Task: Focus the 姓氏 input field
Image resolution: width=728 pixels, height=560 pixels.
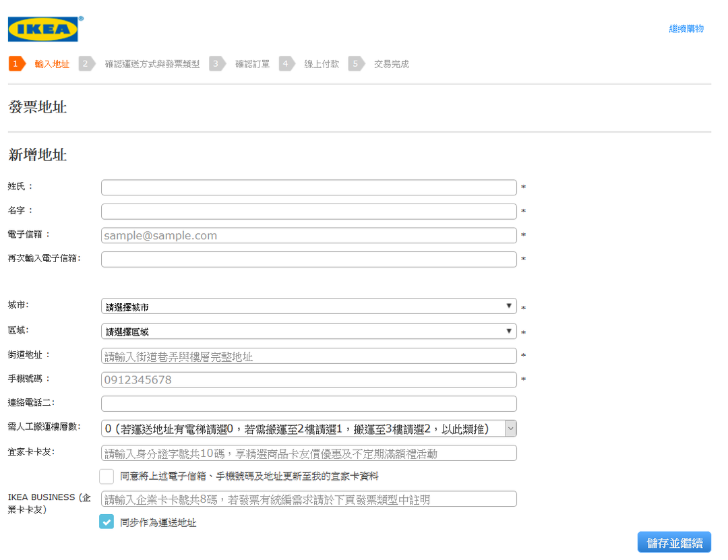Action: [309, 187]
